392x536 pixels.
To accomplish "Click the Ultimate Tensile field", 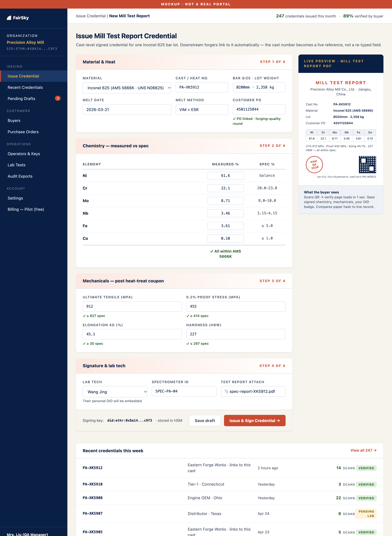I will pos(132,306).
